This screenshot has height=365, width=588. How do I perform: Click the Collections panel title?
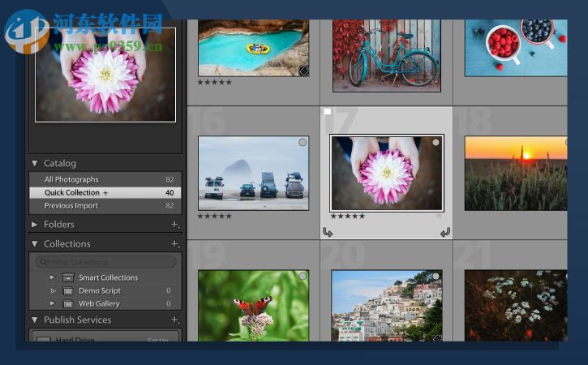pyautogui.click(x=67, y=244)
